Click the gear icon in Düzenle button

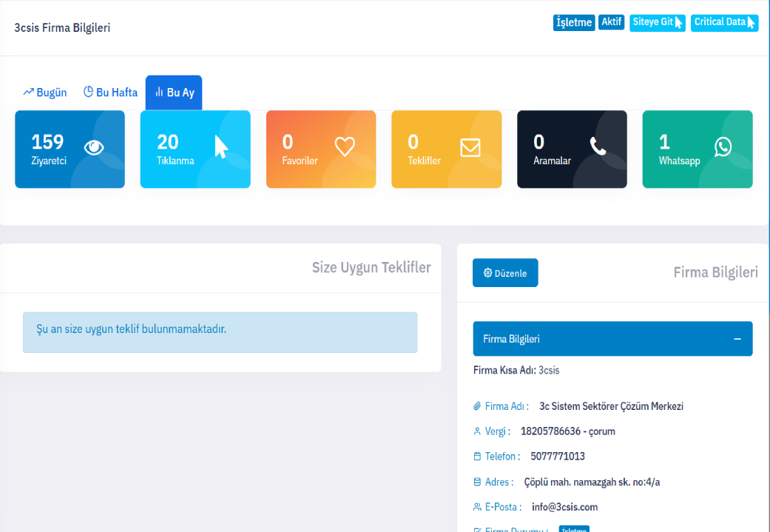[x=488, y=273]
